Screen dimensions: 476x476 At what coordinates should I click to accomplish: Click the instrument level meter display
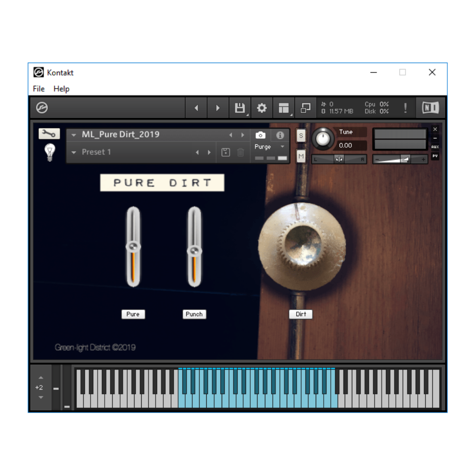(x=400, y=139)
